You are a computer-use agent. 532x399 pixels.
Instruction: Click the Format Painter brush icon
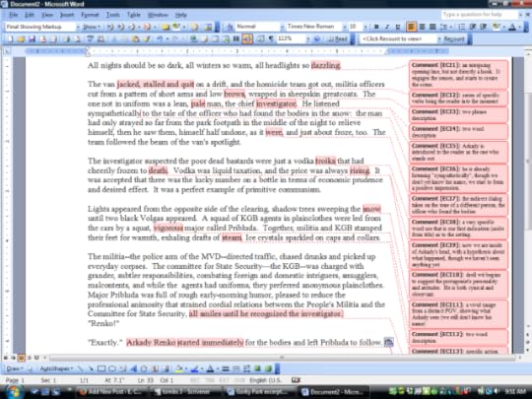(147, 39)
